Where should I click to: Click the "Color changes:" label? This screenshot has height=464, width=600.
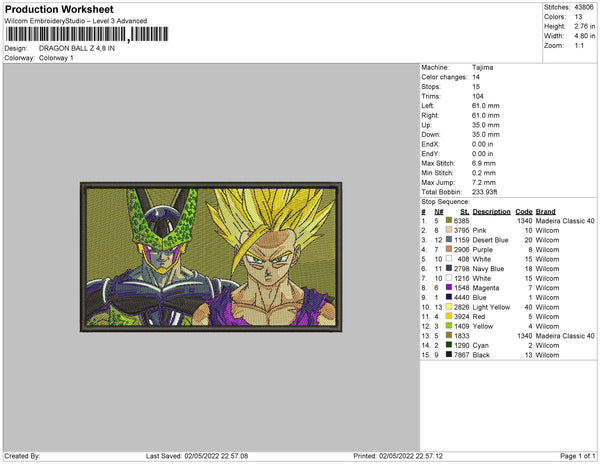(x=444, y=77)
